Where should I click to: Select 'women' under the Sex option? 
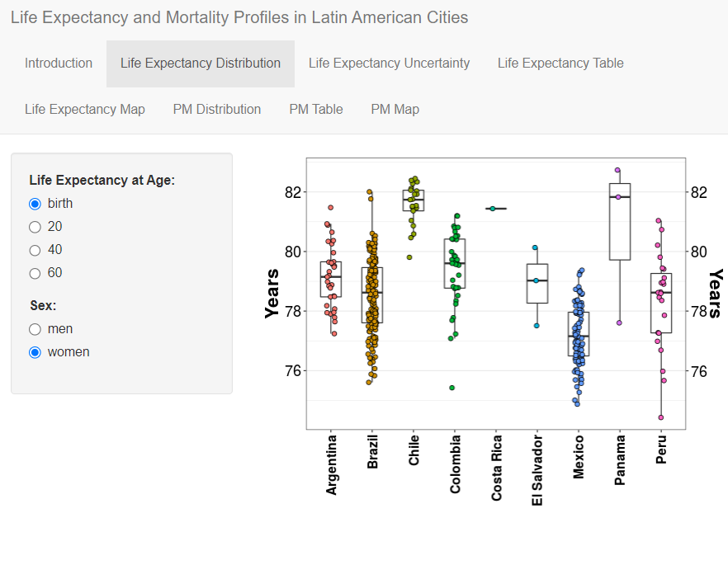pos(35,351)
